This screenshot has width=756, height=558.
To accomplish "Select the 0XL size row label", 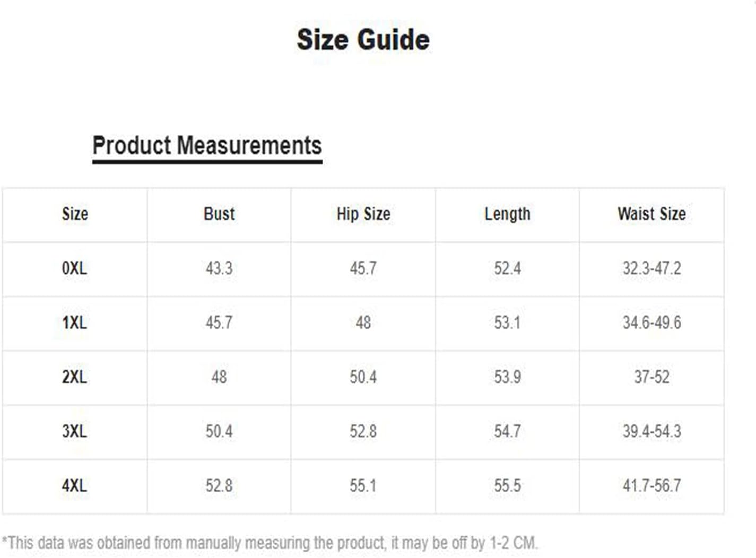I will click(x=74, y=268).
